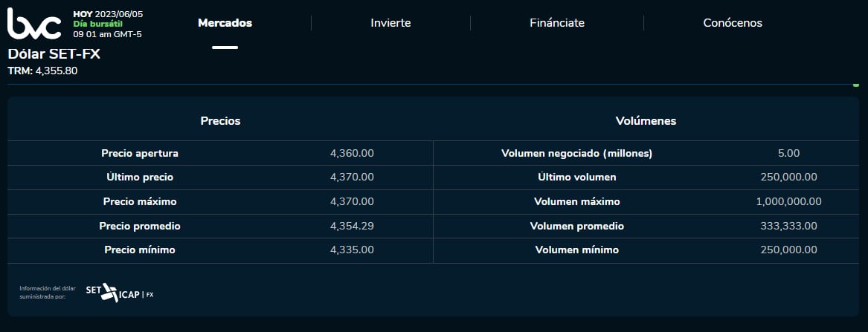Click the SET-ICAP FX logo
868x332 pixels.
pyautogui.click(x=120, y=293)
